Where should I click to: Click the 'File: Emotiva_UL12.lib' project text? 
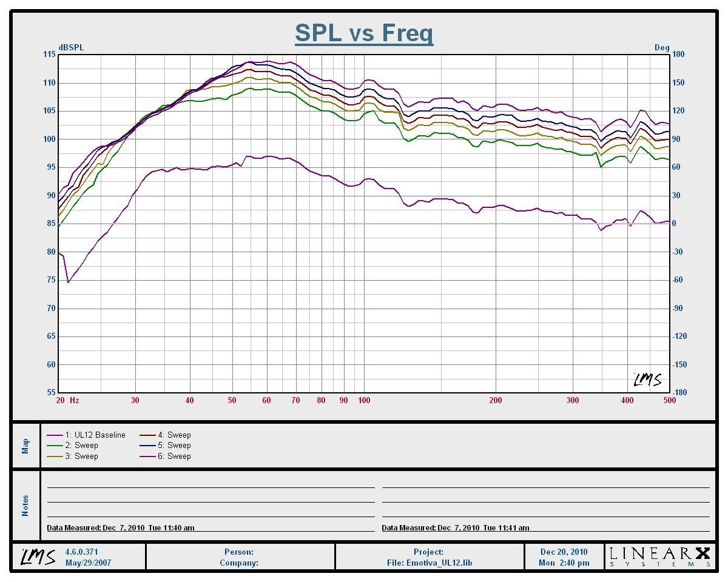click(x=429, y=563)
